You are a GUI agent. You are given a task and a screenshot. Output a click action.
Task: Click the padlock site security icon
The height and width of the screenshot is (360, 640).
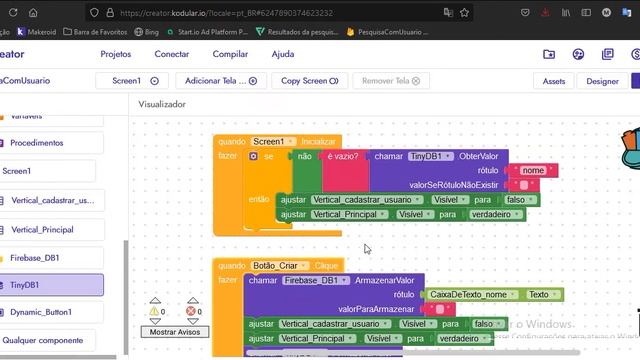[110, 13]
